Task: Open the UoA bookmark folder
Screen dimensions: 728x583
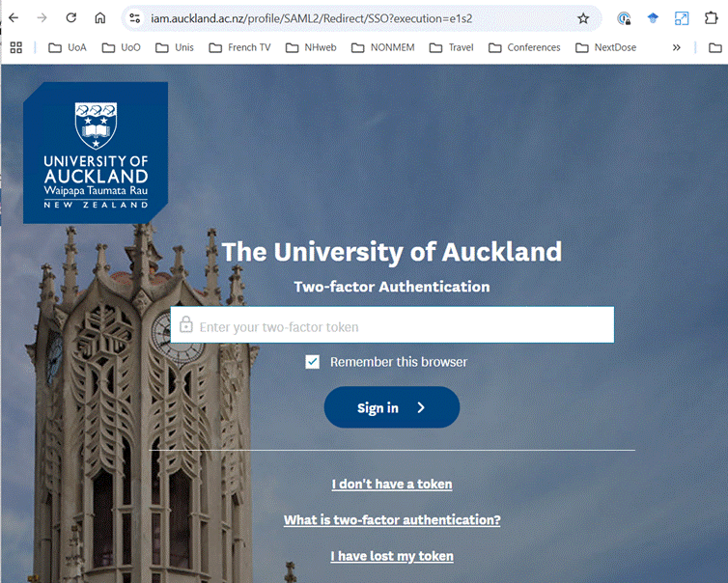Action: click(x=68, y=47)
